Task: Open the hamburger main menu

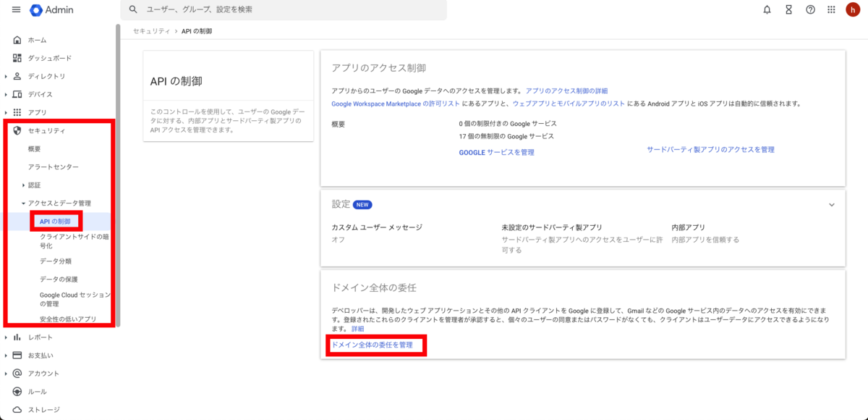Action: pyautogui.click(x=16, y=10)
